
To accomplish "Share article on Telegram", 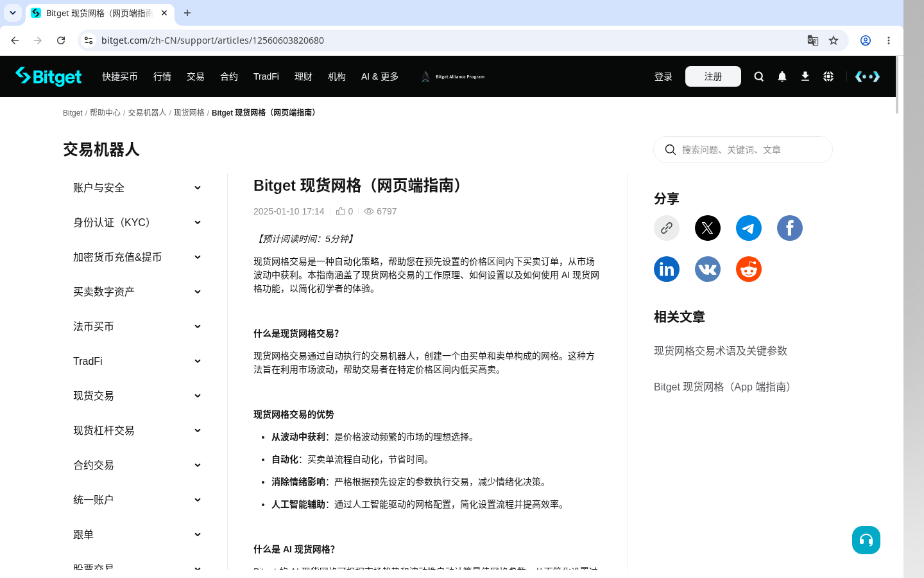I will coord(749,228).
